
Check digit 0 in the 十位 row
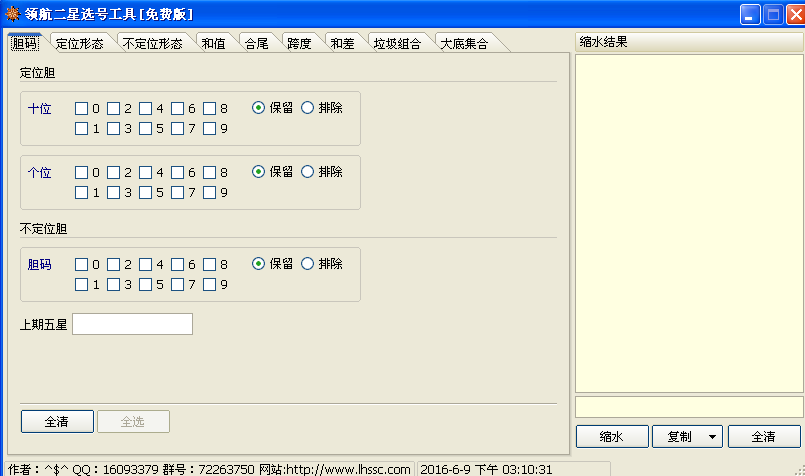(x=81, y=108)
